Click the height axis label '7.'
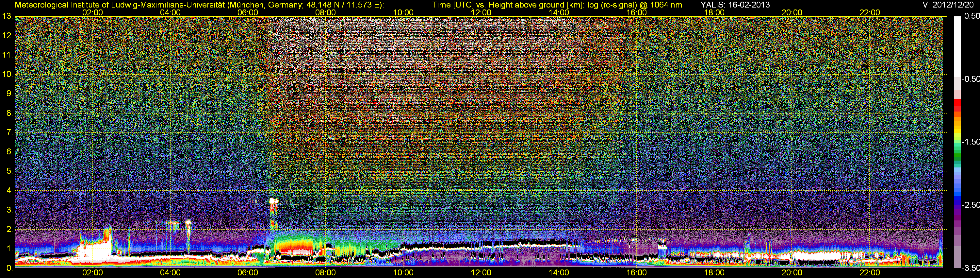This screenshot has width=980, height=278. click(9, 132)
